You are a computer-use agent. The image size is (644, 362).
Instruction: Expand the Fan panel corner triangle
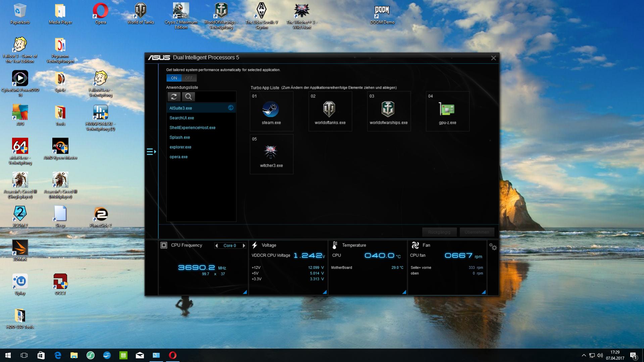[x=484, y=292]
